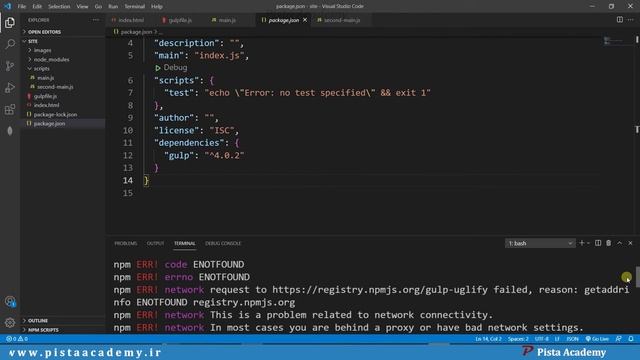Open the Run menu

click(x=113, y=7)
